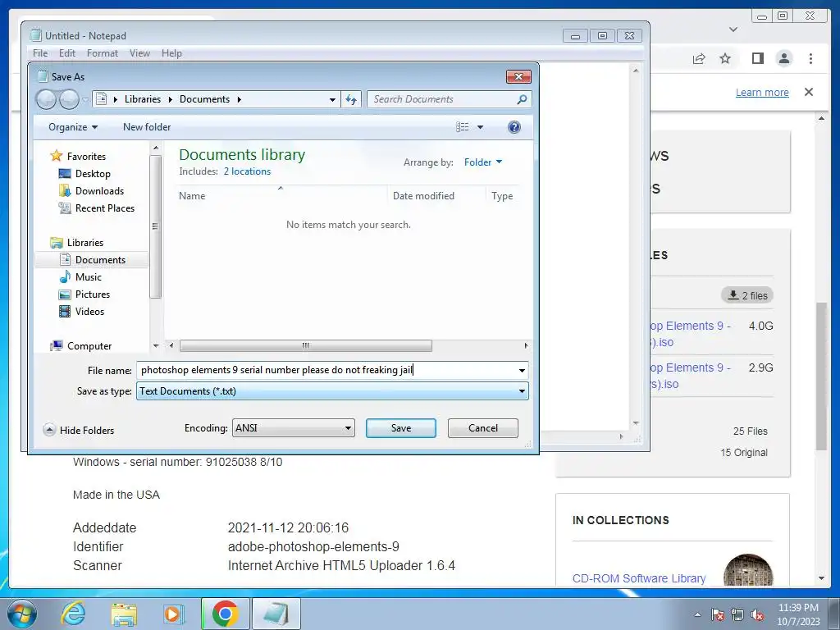This screenshot has width=840, height=630.
Task: Click the Notepad taskbar button
Action: (x=276, y=614)
